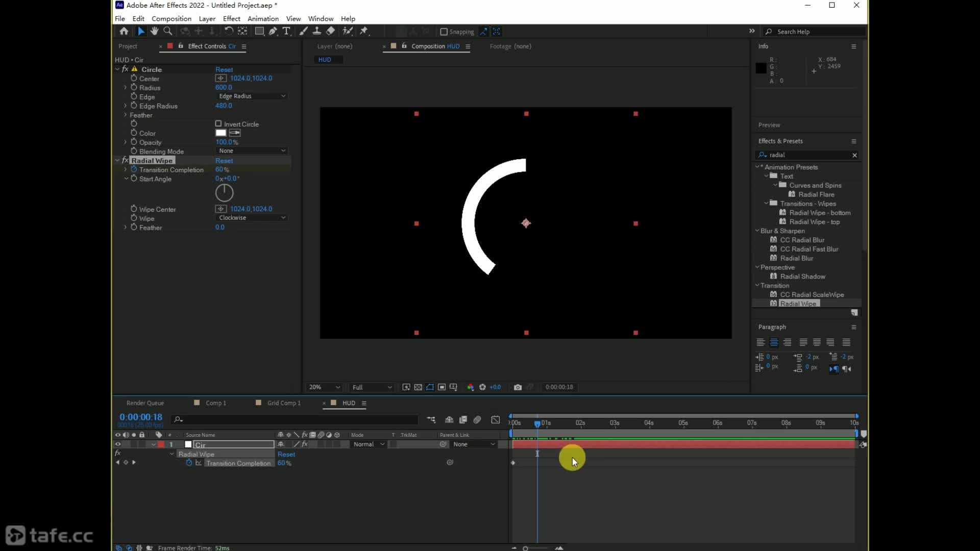Toggle frame blending for timeline layers

[x=463, y=419]
